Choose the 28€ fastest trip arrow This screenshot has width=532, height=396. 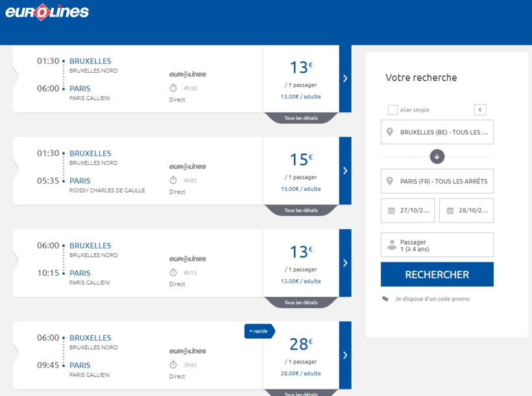(x=345, y=355)
